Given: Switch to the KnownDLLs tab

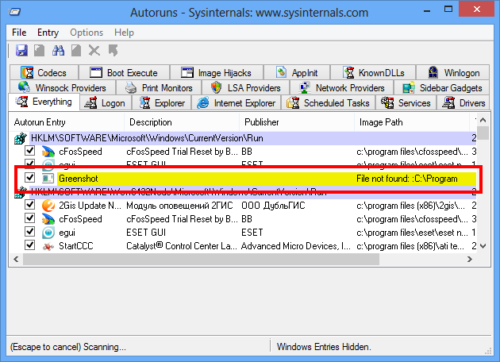Looking at the screenshot, I should coord(373,72).
